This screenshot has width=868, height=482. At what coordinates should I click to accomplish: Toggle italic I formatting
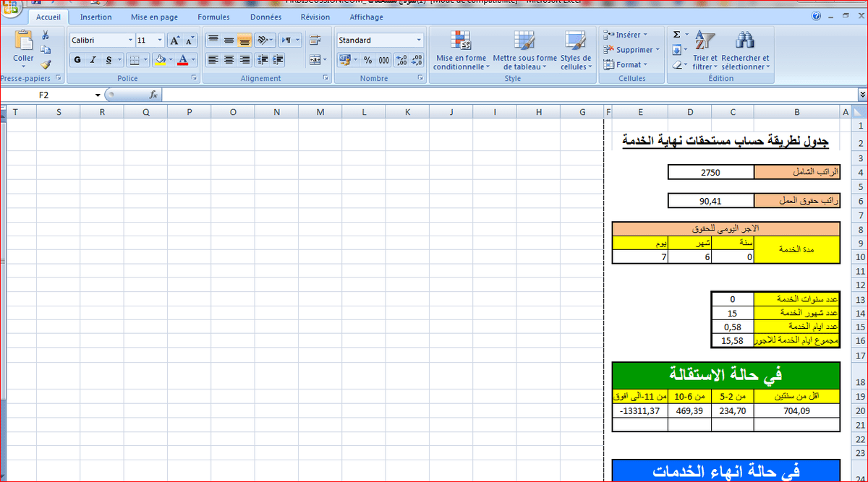click(93, 60)
